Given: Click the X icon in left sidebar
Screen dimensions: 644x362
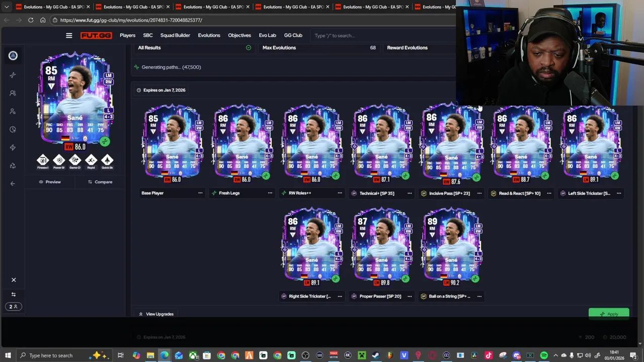Looking at the screenshot, I should coord(14,280).
